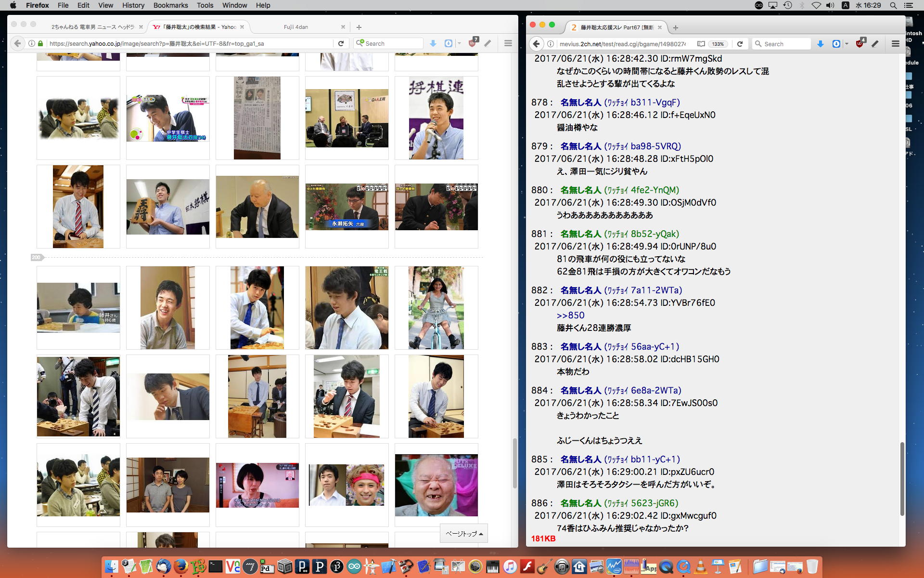This screenshot has width=924, height=578.
Task: Expand download manager dropdown arrow in 2ch window
Action: click(x=847, y=44)
